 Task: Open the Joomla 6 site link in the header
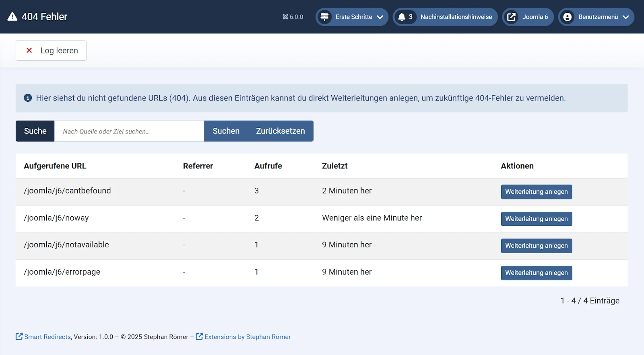tap(535, 17)
